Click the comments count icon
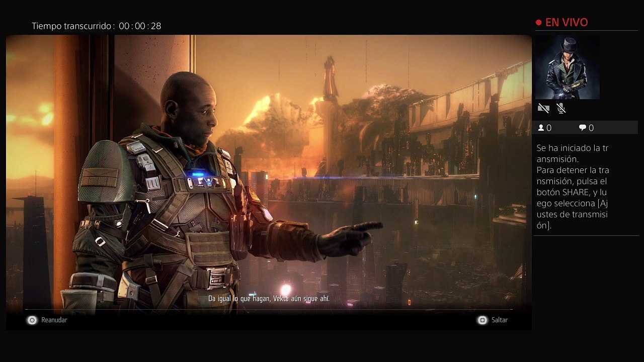Image resolution: width=644 pixels, height=362 pixels. 583,128
